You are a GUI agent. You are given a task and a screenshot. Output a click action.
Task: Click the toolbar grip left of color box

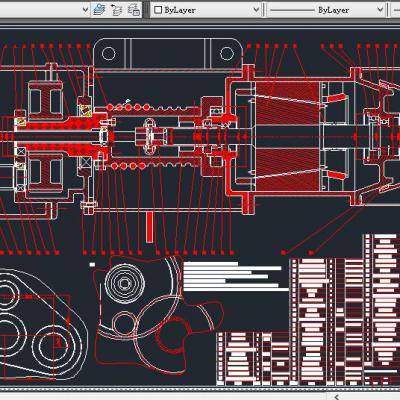pos(147,10)
